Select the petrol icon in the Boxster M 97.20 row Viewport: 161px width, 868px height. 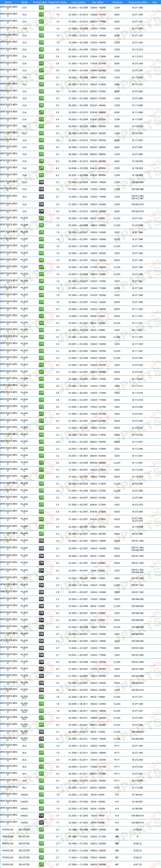pyautogui.click(x=41, y=864)
